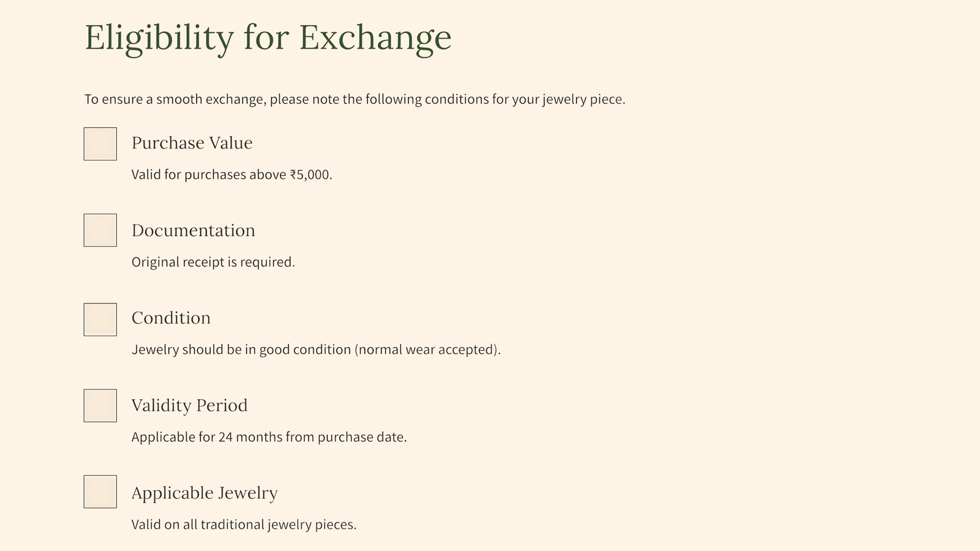Viewport: 980px width, 551px height.
Task: Click 'Applicable for 24 months' description
Action: coord(269,437)
